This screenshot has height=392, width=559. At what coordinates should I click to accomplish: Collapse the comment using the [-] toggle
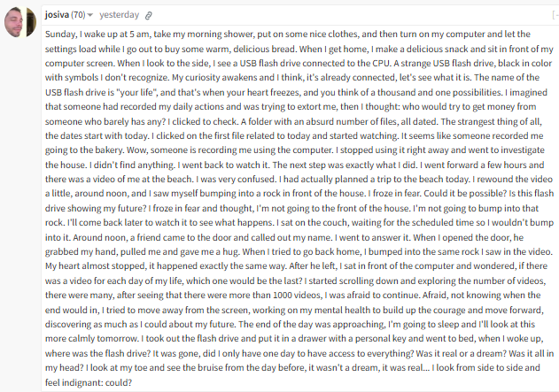pyautogui.click(x=555, y=15)
